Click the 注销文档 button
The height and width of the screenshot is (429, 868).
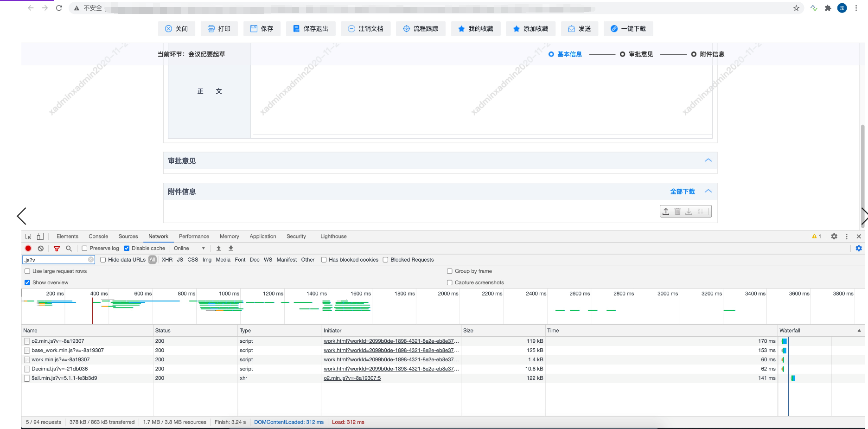(365, 29)
